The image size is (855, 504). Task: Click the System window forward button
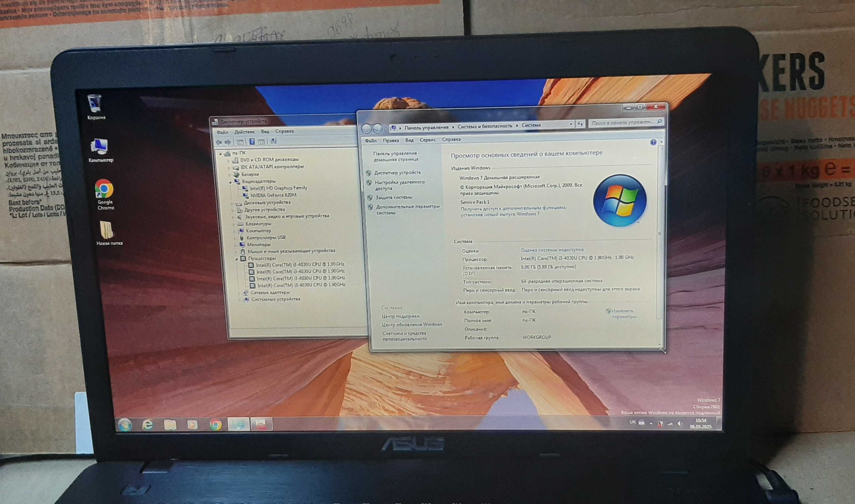(x=377, y=128)
